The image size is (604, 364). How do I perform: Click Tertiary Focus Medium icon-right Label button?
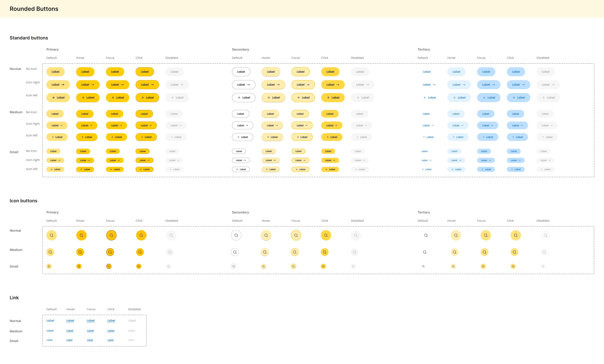488,125
